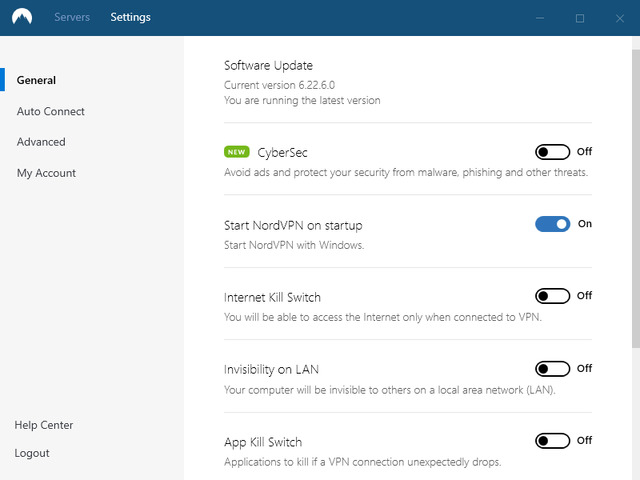Maximize the NordVPN window
The width and height of the screenshot is (640, 480).
pos(580,18)
